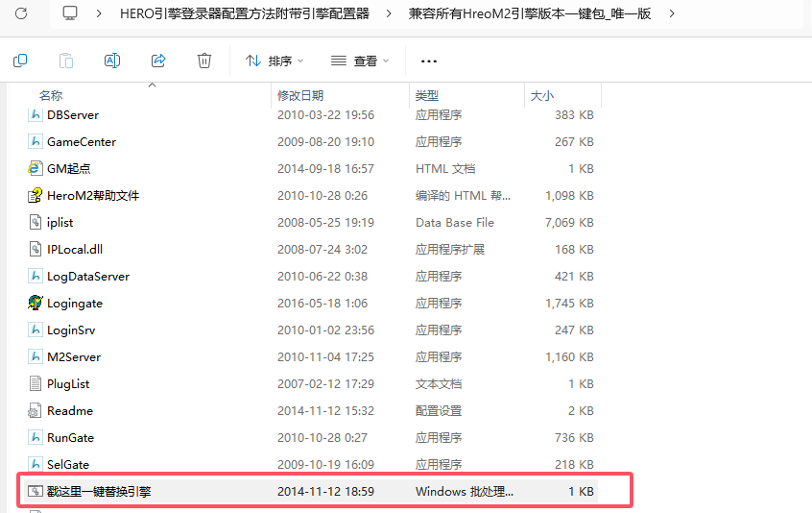The width and height of the screenshot is (812, 513).
Task: Click date 2016-05-18 1:06
Action: (x=322, y=304)
